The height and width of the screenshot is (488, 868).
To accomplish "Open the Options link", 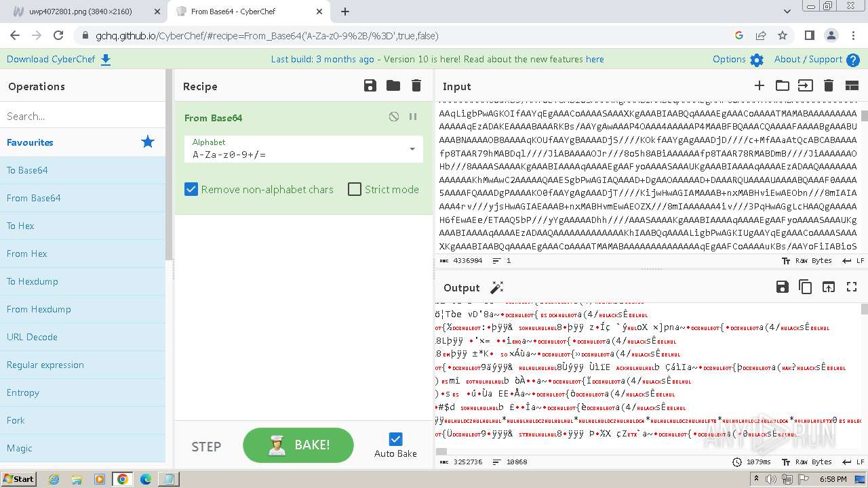I will pyautogui.click(x=729, y=59).
